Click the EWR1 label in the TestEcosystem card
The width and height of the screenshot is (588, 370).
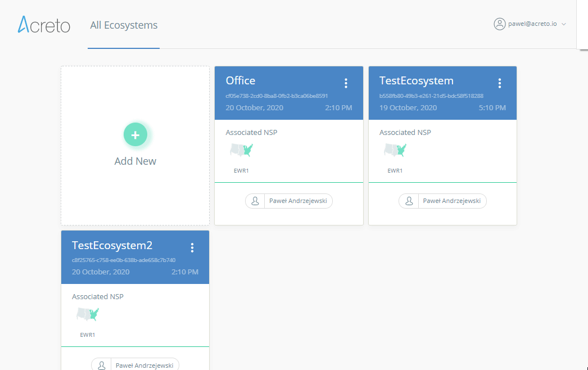pos(395,171)
